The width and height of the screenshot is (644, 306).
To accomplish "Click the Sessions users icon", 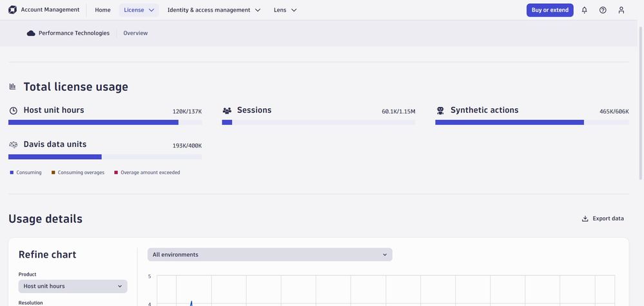I will point(227,111).
